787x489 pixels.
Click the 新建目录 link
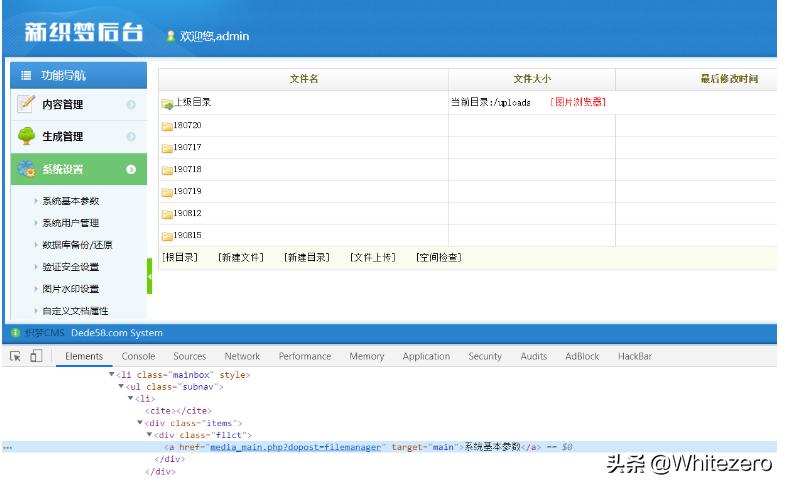tap(306, 257)
